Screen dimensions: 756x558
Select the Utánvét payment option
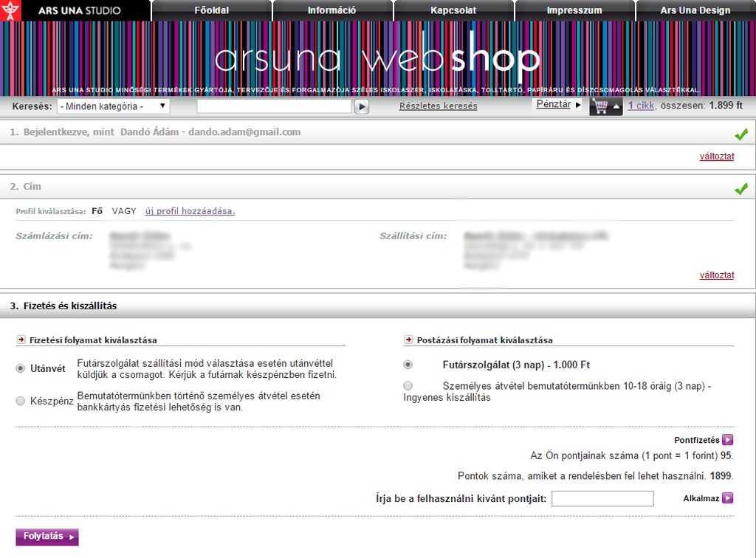[x=21, y=368]
